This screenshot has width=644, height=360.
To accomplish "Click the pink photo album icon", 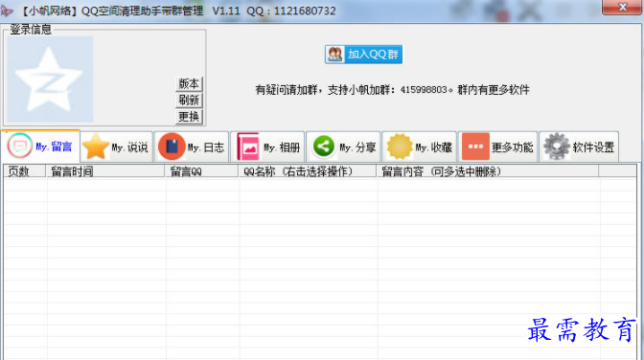I will coord(248,146).
